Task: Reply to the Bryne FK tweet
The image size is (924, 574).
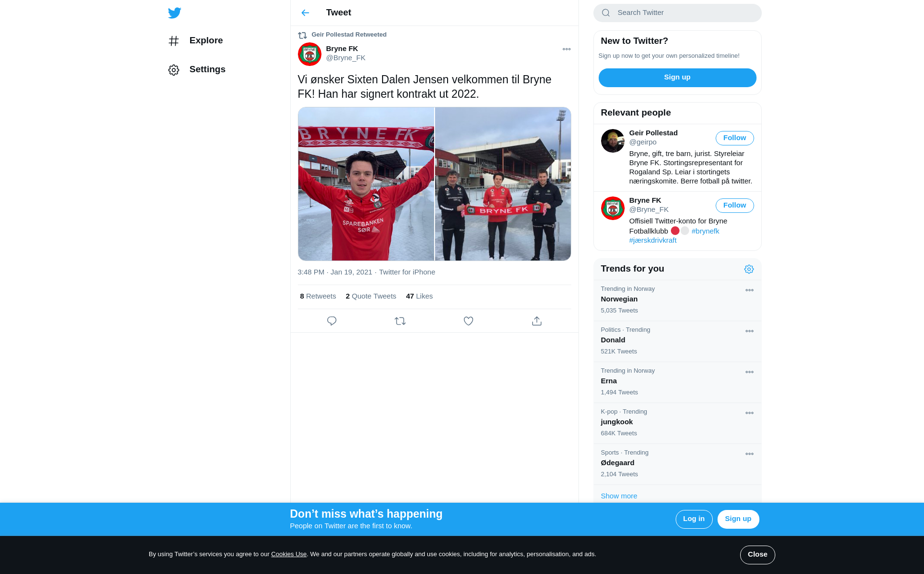Action: click(x=332, y=321)
